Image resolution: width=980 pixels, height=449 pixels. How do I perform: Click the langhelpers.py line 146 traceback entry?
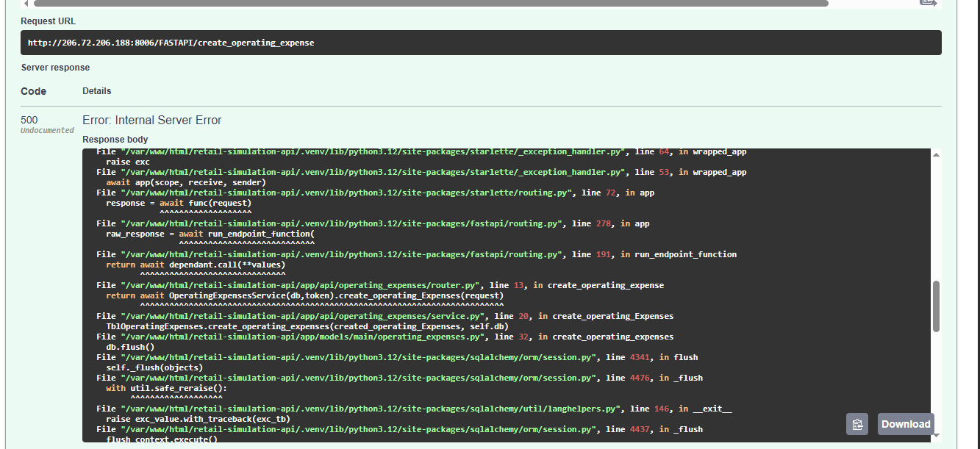click(x=414, y=409)
